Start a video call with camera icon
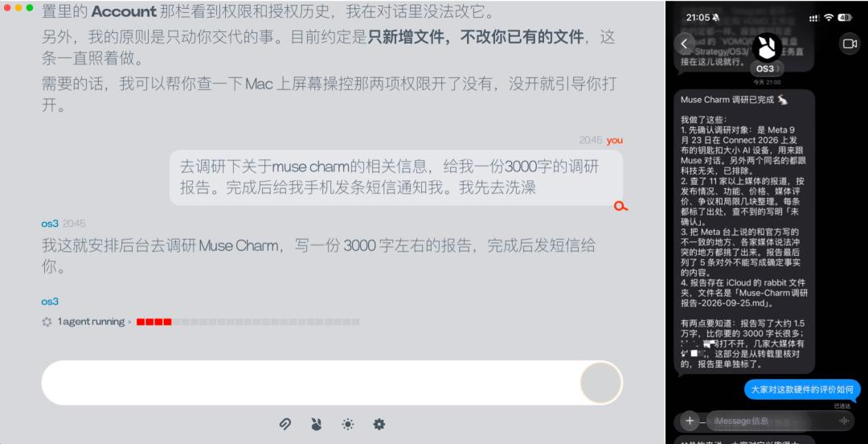The width and height of the screenshot is (868, 444). pyautogui.click(x=850, y=43)
